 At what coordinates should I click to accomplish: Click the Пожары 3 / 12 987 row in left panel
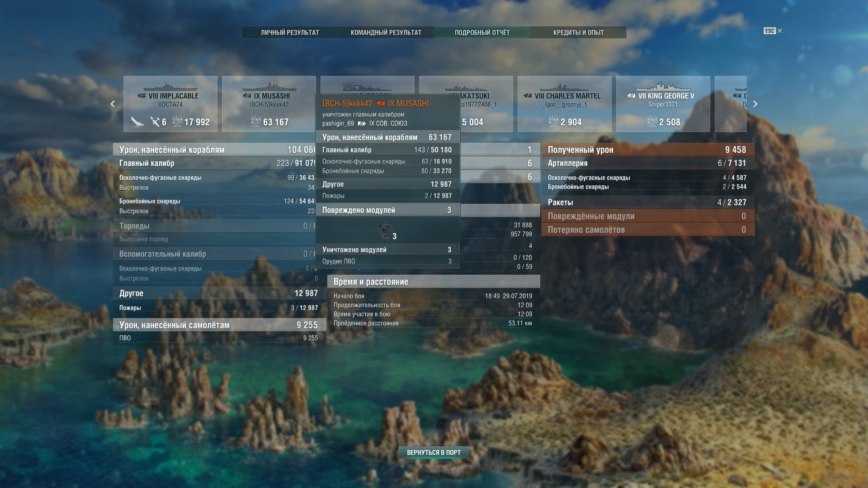[x=219, y=308]
